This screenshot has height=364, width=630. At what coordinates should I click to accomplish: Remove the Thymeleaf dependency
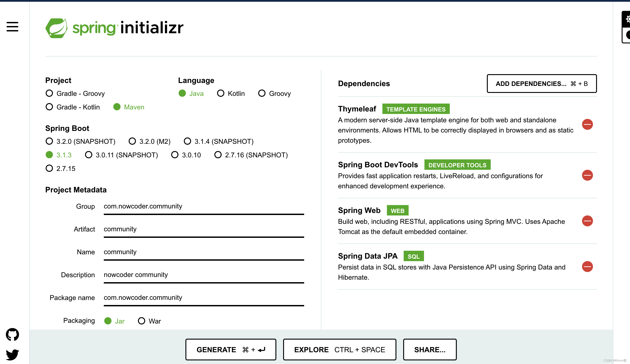tap(587, 124)
